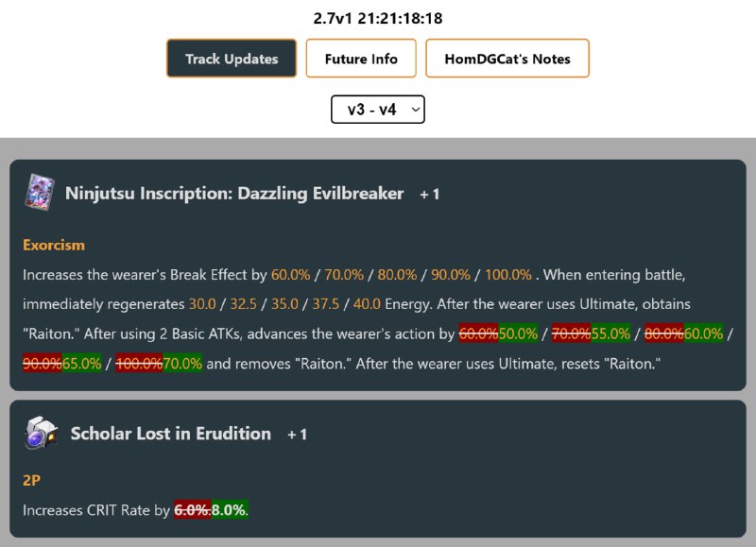
Task: Switch to the Track Updates tab
Action: [232, 59]
